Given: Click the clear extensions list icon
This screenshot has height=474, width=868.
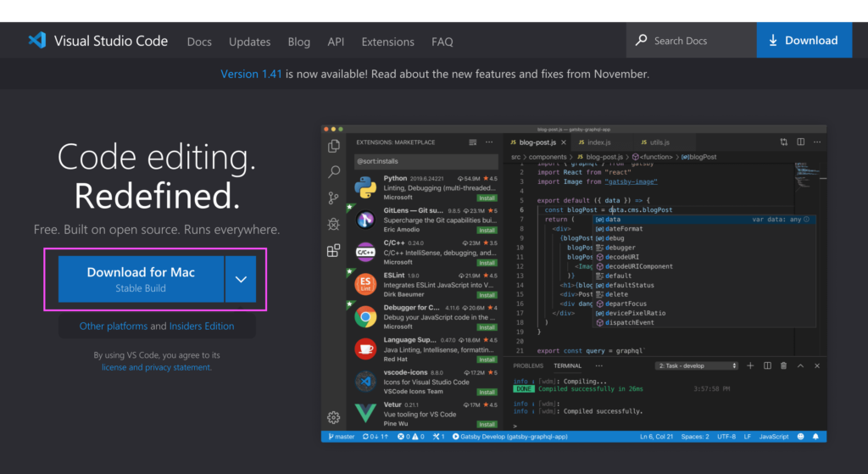Looking at the screenshot, I should click(x=473, y=142).
